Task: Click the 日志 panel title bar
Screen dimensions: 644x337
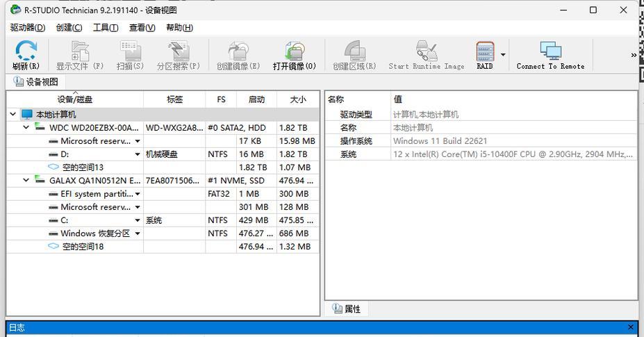Action: click(322, 328)
